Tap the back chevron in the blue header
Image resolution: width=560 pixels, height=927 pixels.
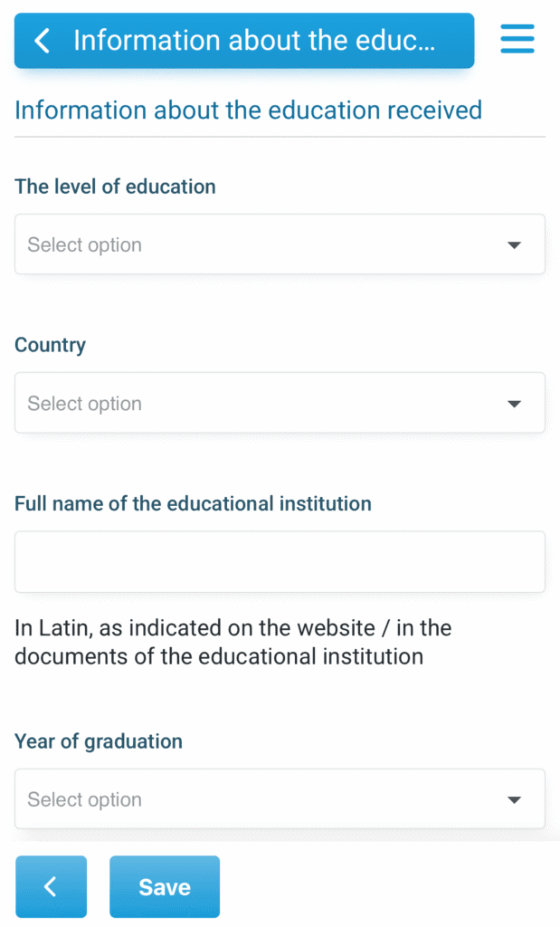point(42,41)
